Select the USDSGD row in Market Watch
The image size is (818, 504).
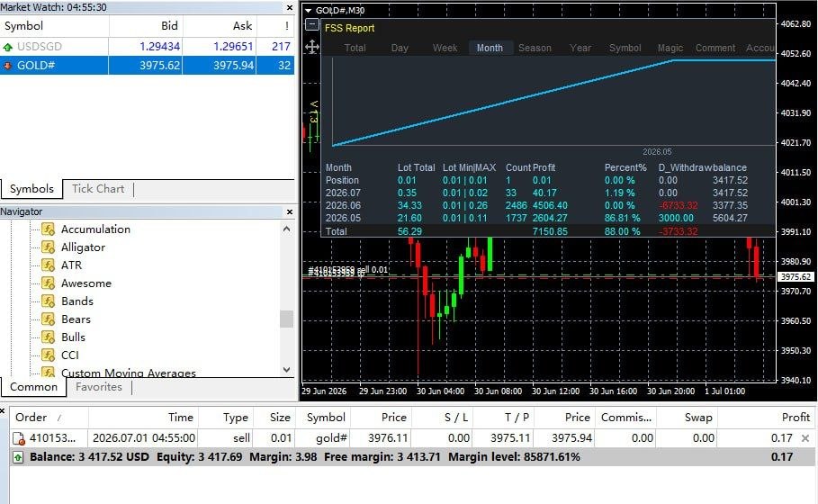click(x=147, y=47)
